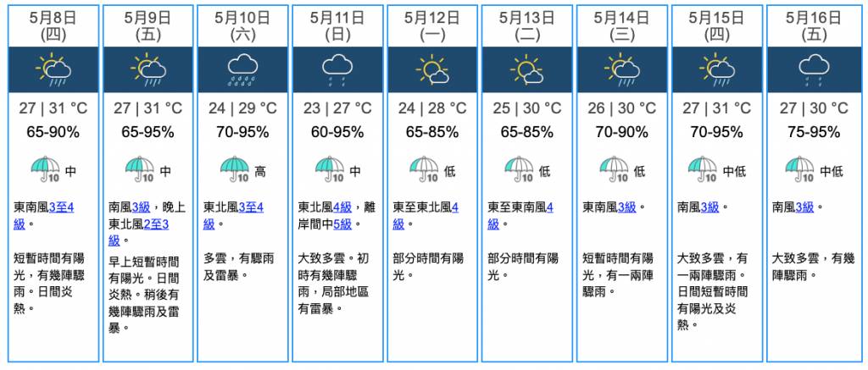Click the May 12 sunny intervals icon
This screenshot has height=370, width=868.
[432, 69]
